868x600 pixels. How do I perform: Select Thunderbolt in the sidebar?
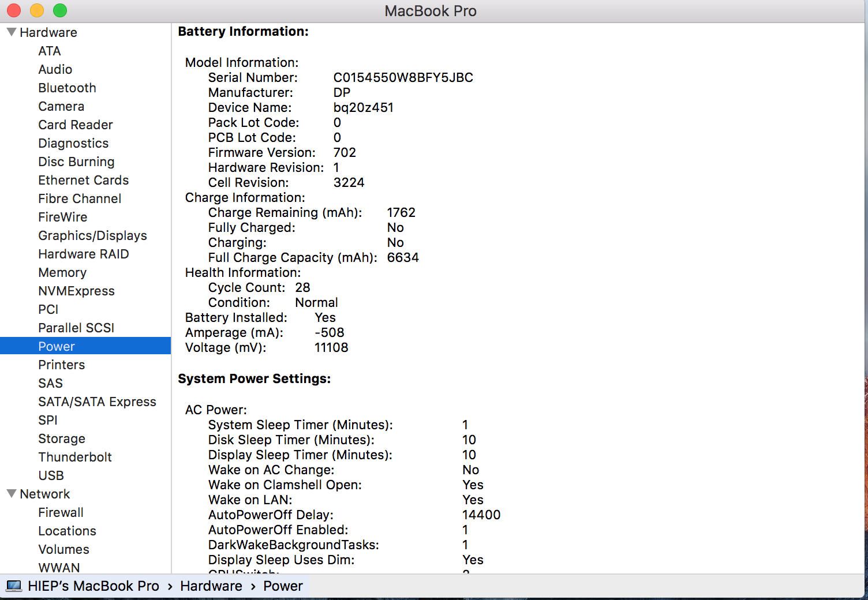point(75,457)
